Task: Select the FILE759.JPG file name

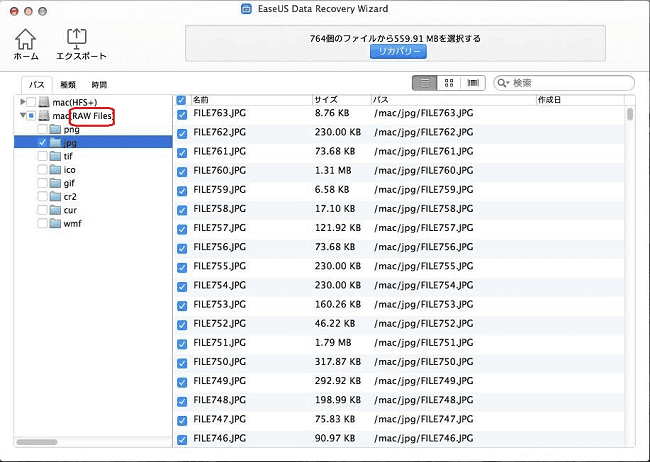Action: tap(219, 190)
